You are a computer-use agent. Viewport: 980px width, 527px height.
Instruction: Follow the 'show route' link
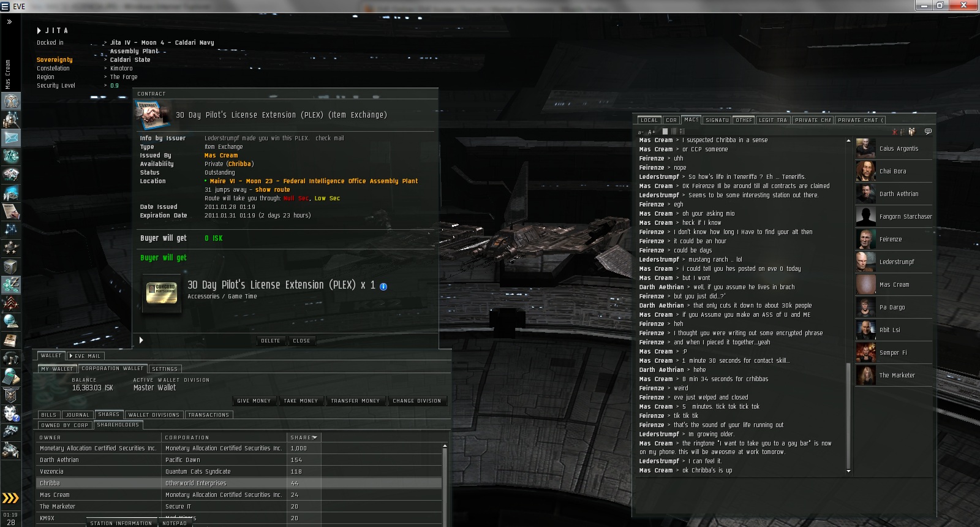(273, 190)
